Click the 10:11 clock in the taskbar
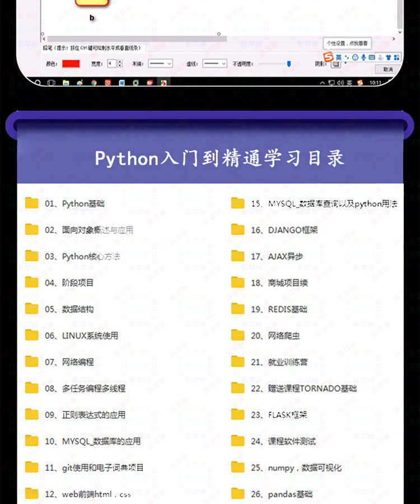This screenshot has height=504, width=420. pos(375,83)
